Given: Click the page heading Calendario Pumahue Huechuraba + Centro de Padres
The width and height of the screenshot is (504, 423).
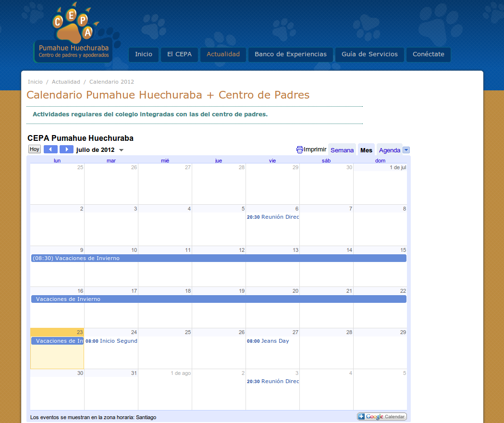Looking at the screenshot, I should pyautogui.click(x=168, y=95).
